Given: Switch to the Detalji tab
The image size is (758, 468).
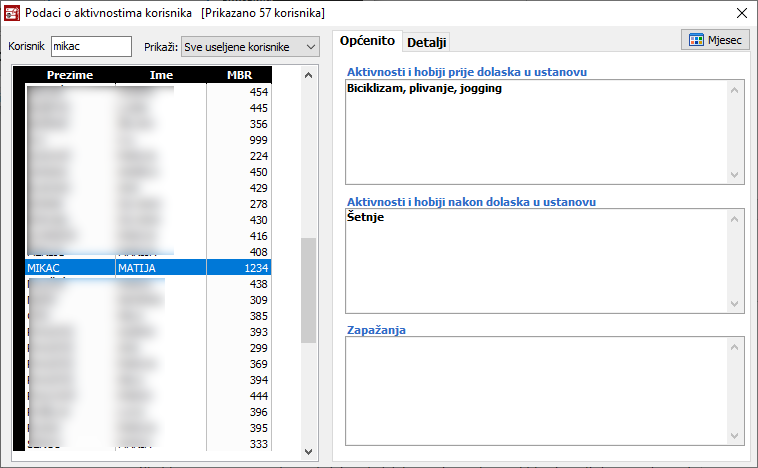Looking at the screenshot, I should pos(427,42).
